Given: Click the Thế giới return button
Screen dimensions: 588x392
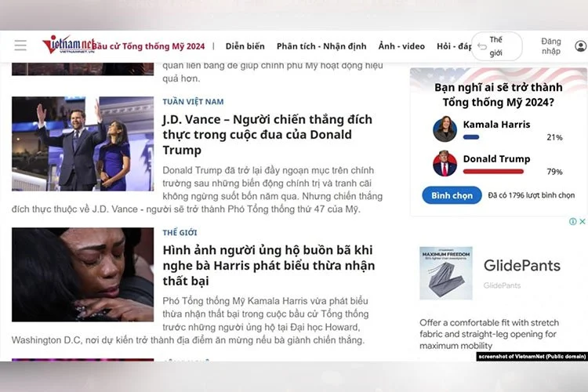Looking at the screenshot, I should 496,46.
